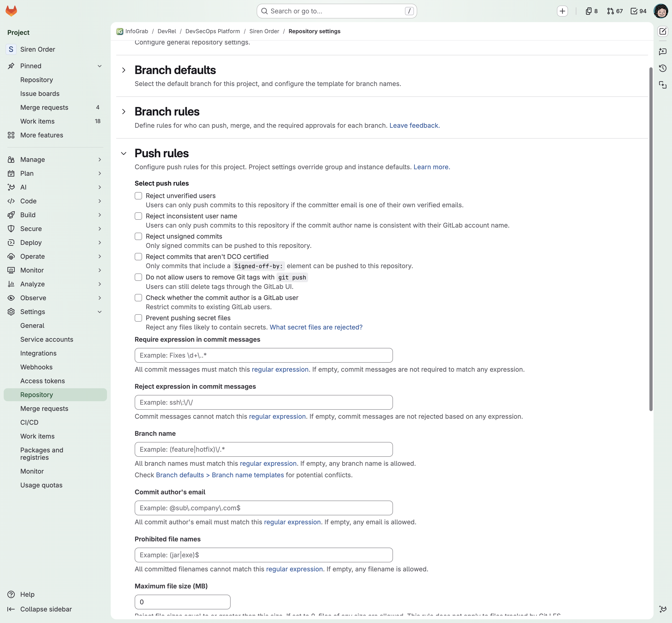Image resolution: width=672 pixels, height=623 pixels.
Task: Expand the Deploy chevron in sidebar
Action: tap(99, 242)
